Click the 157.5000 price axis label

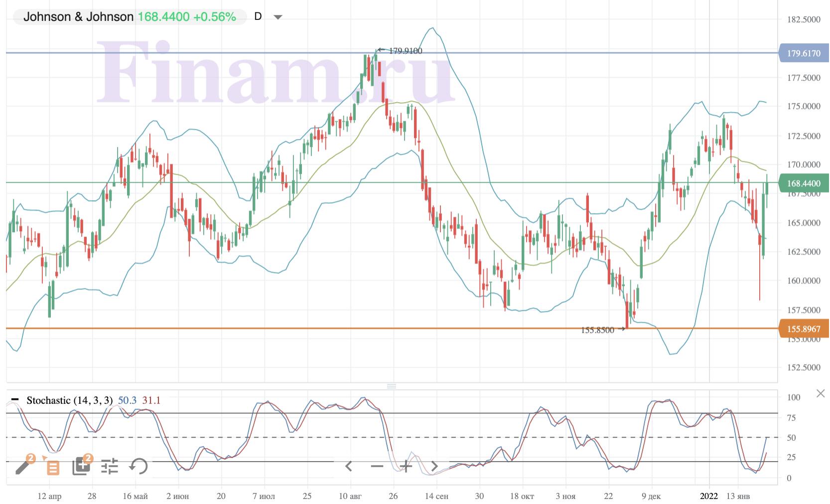pos(804,310)
